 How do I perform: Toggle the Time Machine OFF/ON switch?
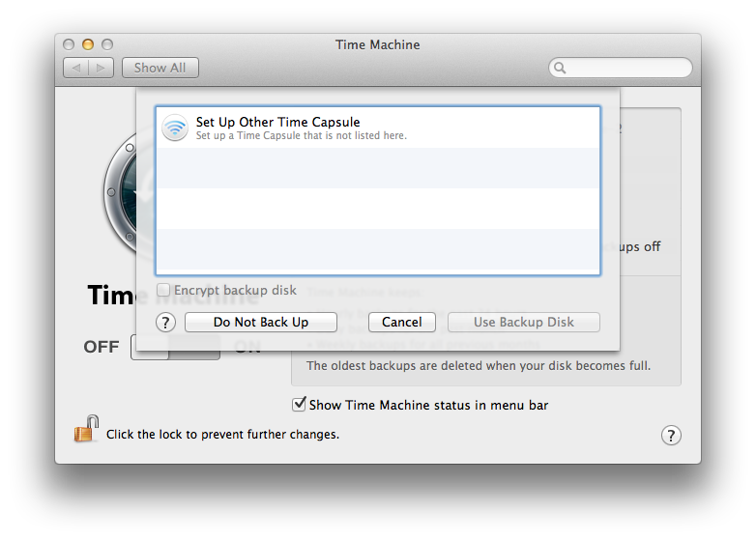point(176,347)
